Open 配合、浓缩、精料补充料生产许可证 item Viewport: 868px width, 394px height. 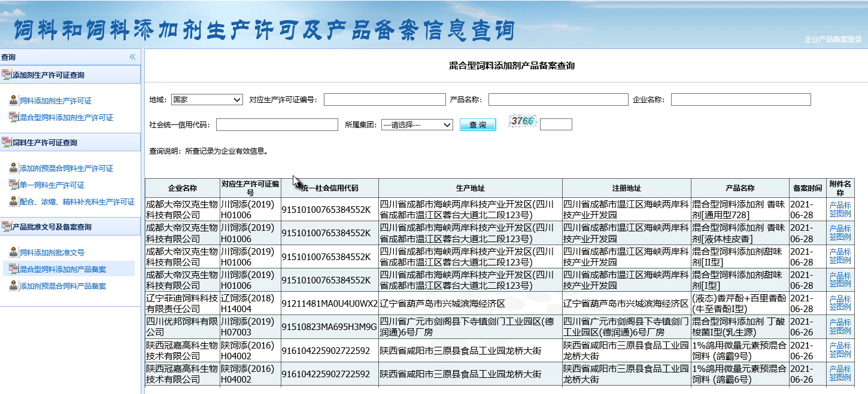[77, 202]
